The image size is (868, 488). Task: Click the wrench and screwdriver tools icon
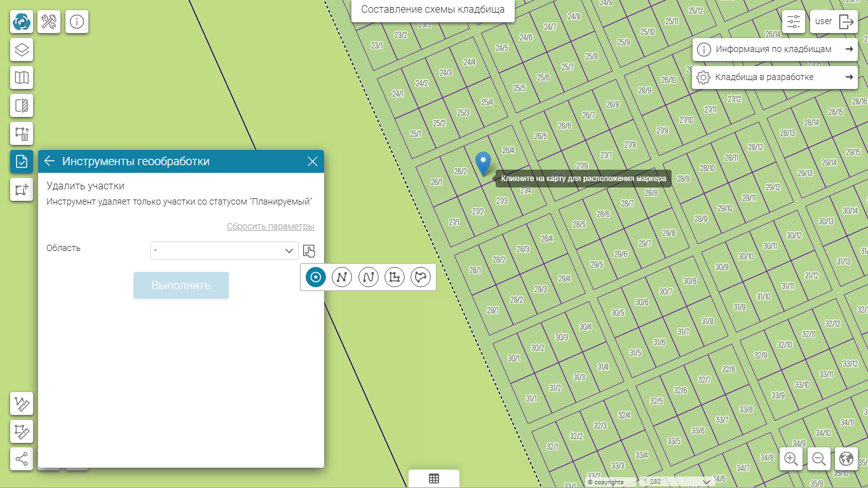point(49,22)
